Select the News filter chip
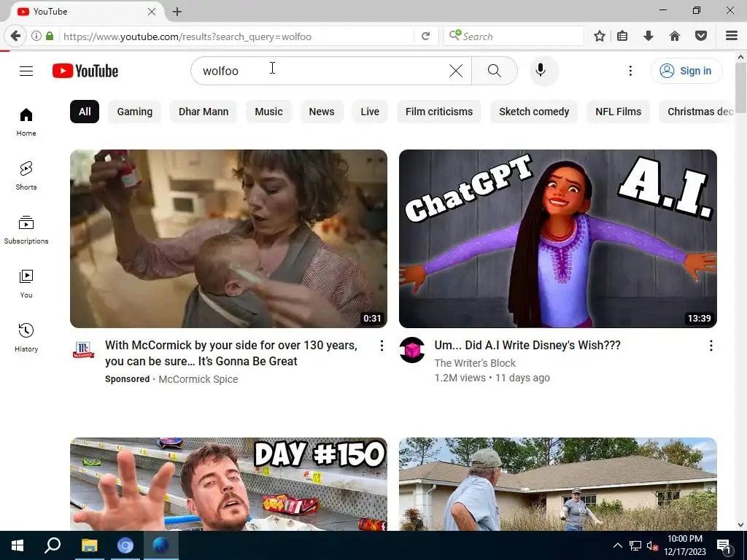747x560 pixels. click(x=322, y=112)
